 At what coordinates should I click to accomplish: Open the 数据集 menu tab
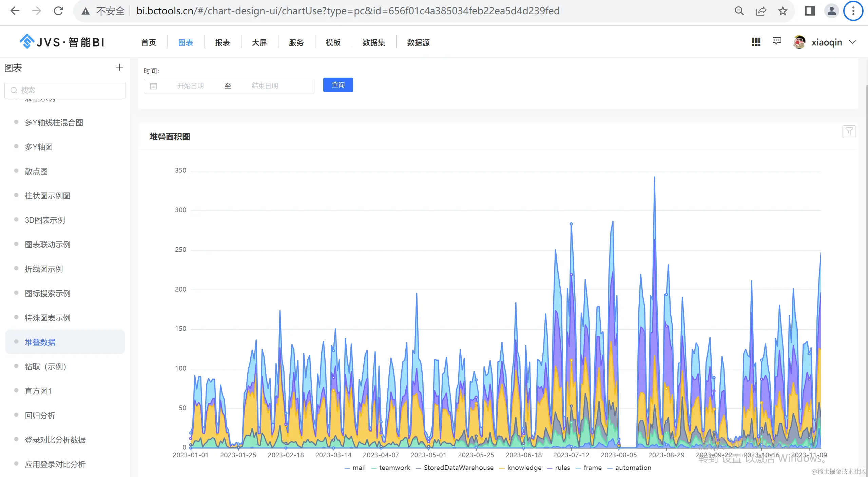(x=374, y=43)
